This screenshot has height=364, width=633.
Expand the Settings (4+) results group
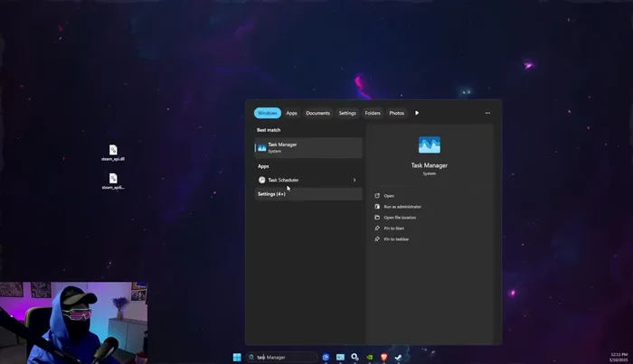pyautogui.click(x=271, y=194)
